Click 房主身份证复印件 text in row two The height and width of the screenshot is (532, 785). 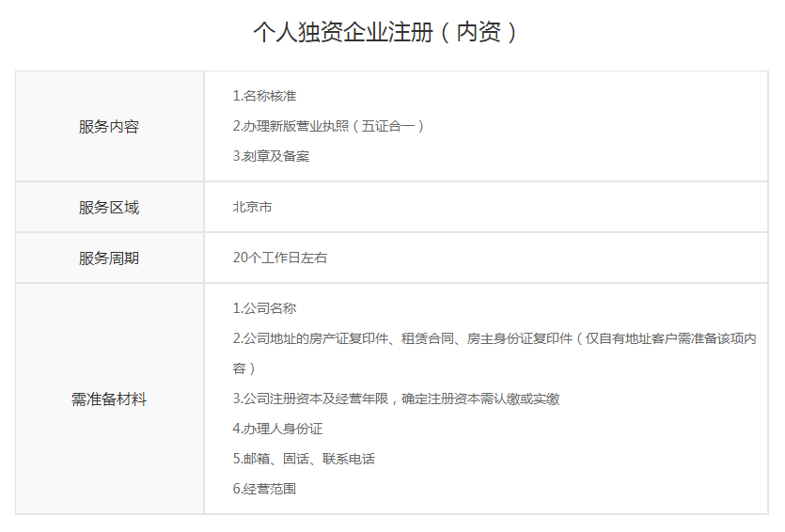tap(520, 338)
